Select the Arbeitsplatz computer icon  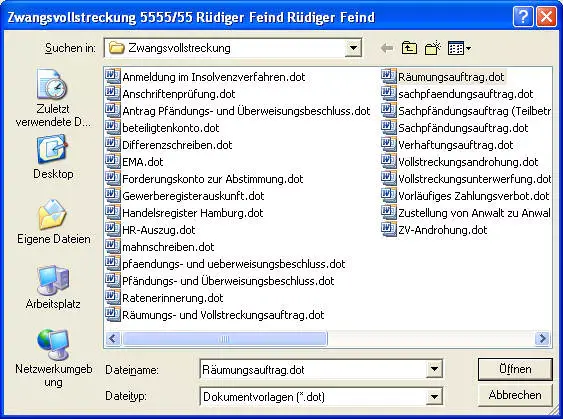coord(52,287)
